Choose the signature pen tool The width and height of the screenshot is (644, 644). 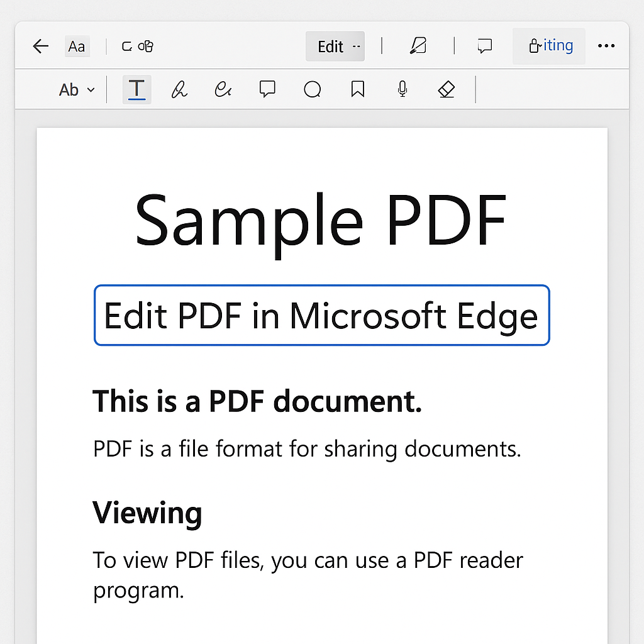179,89
